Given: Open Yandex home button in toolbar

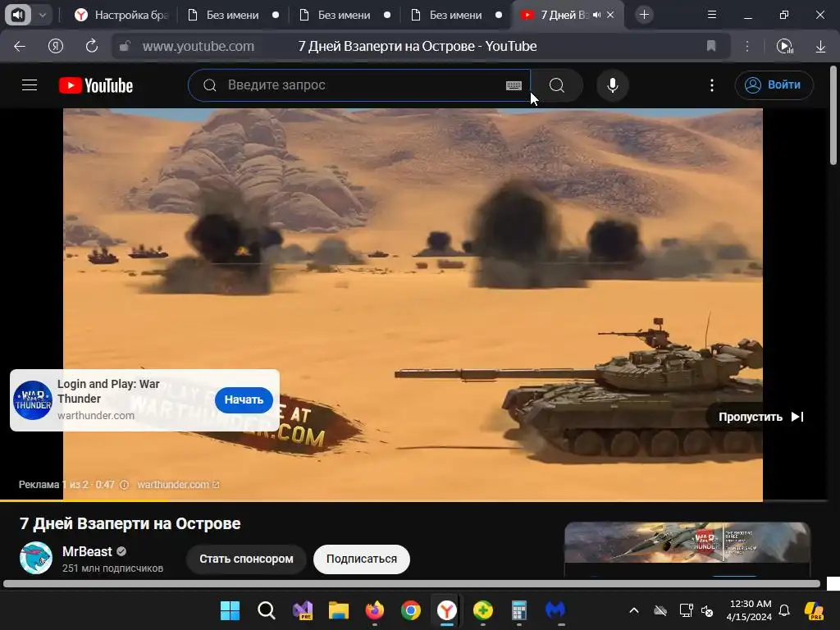Looking at the screenshot, I should pos(55,46).
